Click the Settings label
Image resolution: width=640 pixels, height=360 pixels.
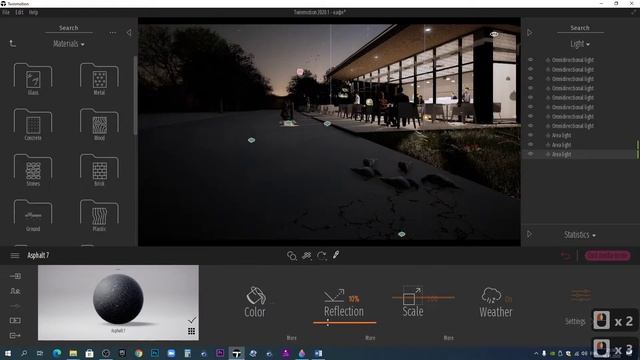tap(575, 321)
